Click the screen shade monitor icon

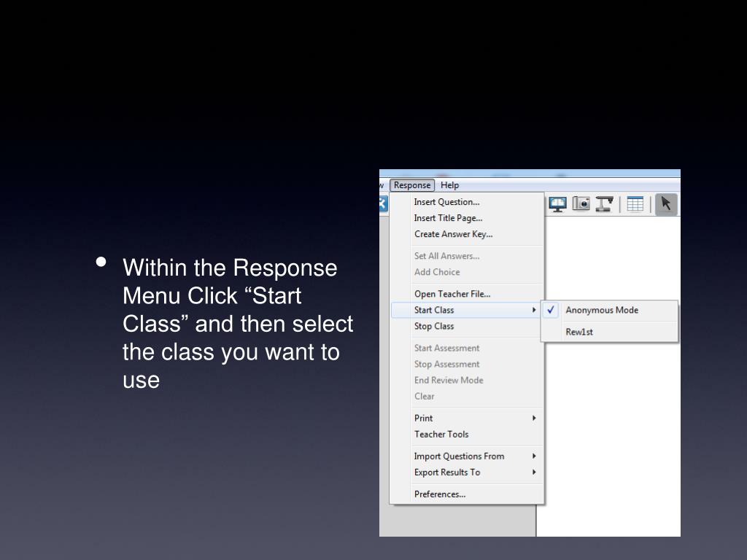tap(557, 204)
